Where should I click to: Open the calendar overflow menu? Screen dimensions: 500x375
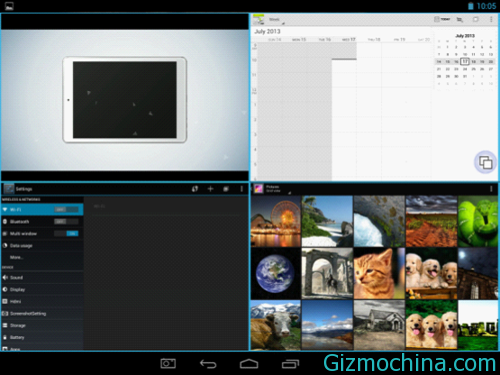coord(491,20)
